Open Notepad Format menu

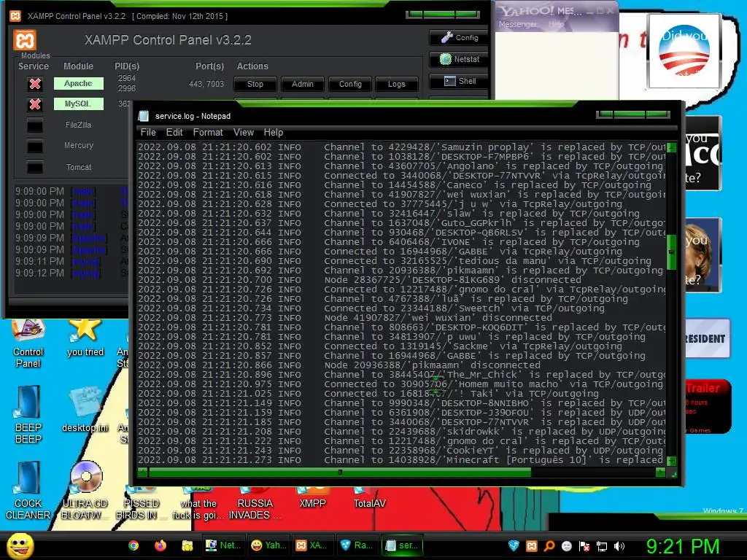[x=208, y=133]
